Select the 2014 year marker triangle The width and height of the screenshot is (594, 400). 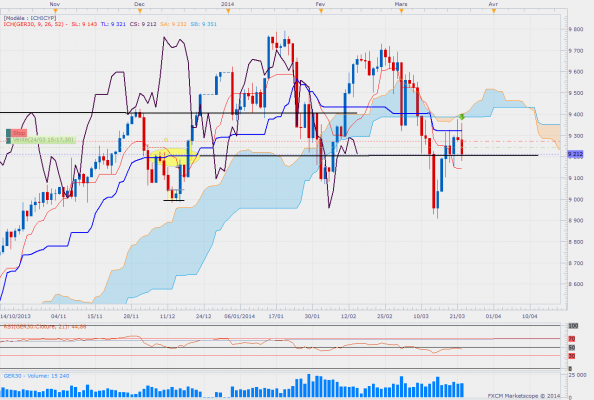[x=228, y=11]
